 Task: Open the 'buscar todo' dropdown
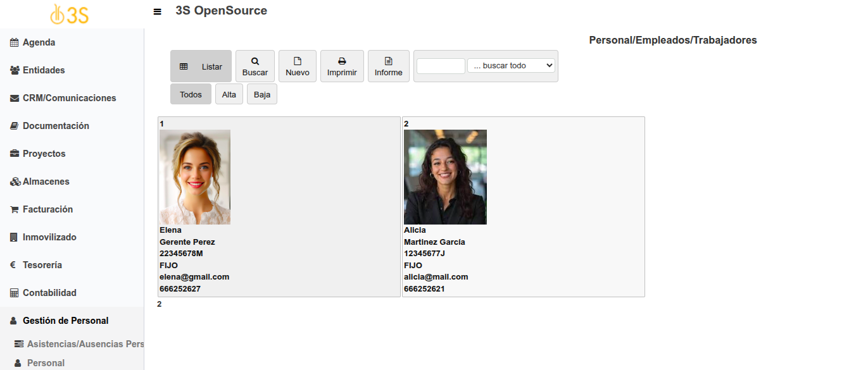coord(511,66)
